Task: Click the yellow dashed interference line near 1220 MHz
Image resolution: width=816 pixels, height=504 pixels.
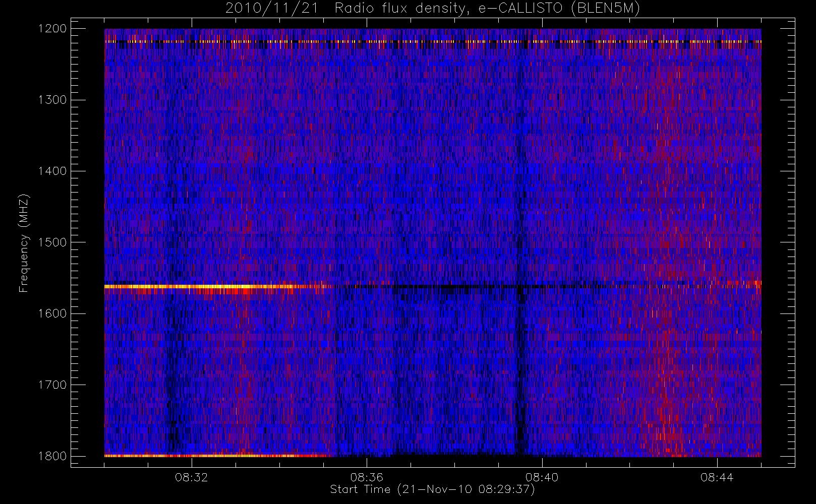Action: pos(433,41)
